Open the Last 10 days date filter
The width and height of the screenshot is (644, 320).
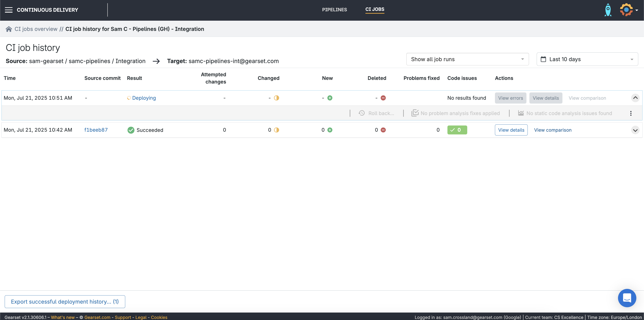point(587,59)
